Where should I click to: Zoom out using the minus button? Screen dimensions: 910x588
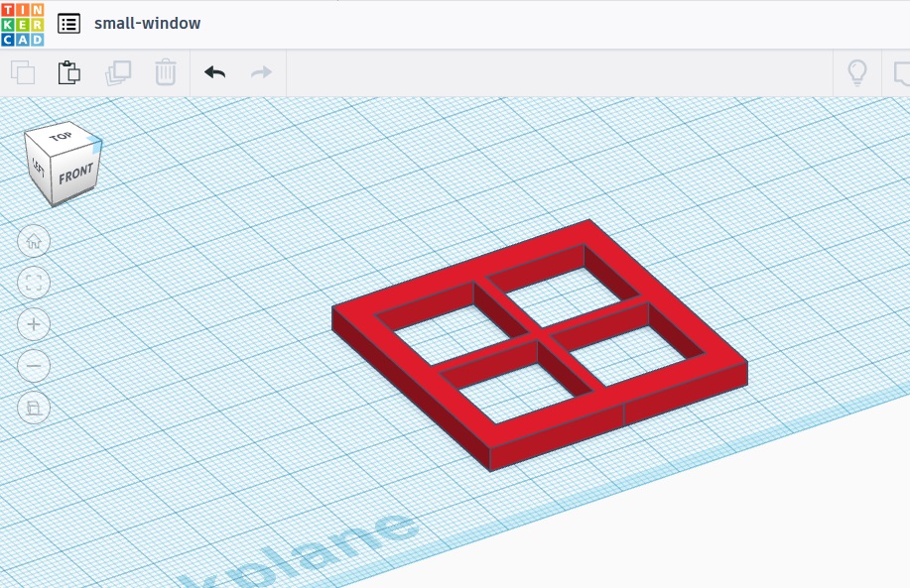[34, 366]
